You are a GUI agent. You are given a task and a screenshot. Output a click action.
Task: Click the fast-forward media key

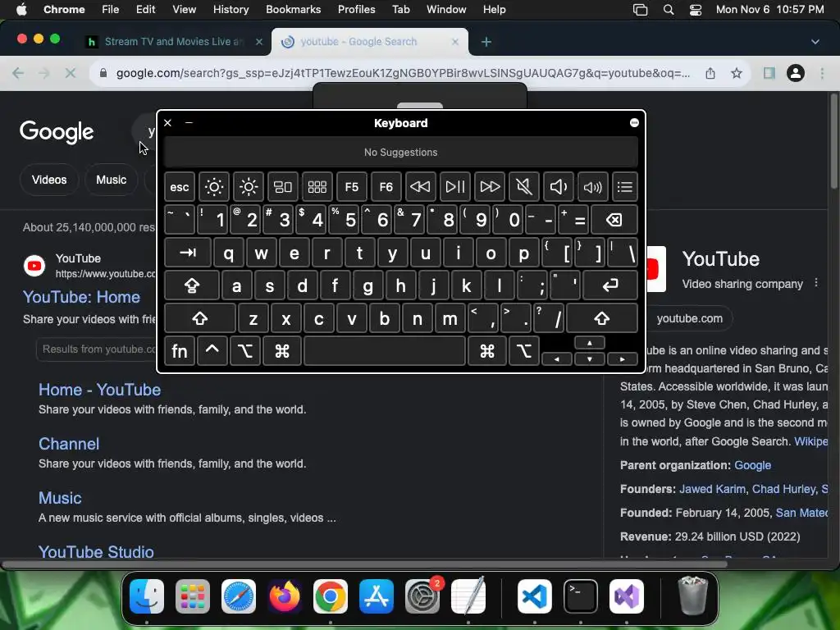[x=490, y=187]
